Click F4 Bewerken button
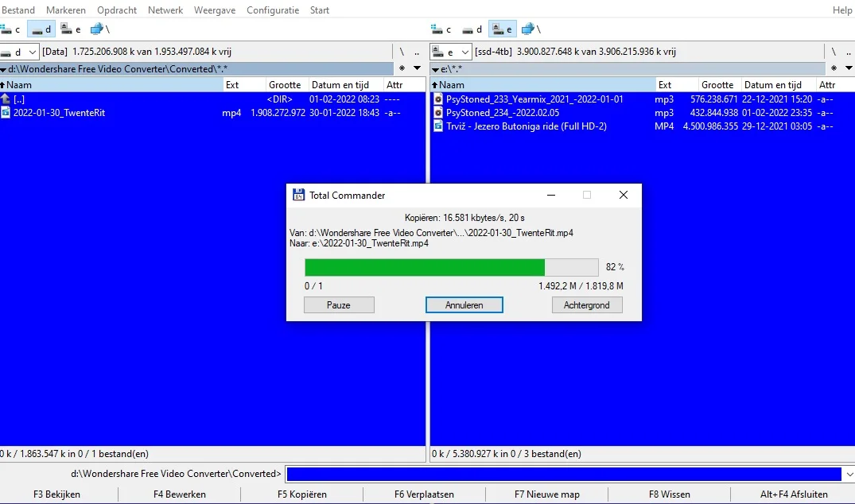 [180, 494]
